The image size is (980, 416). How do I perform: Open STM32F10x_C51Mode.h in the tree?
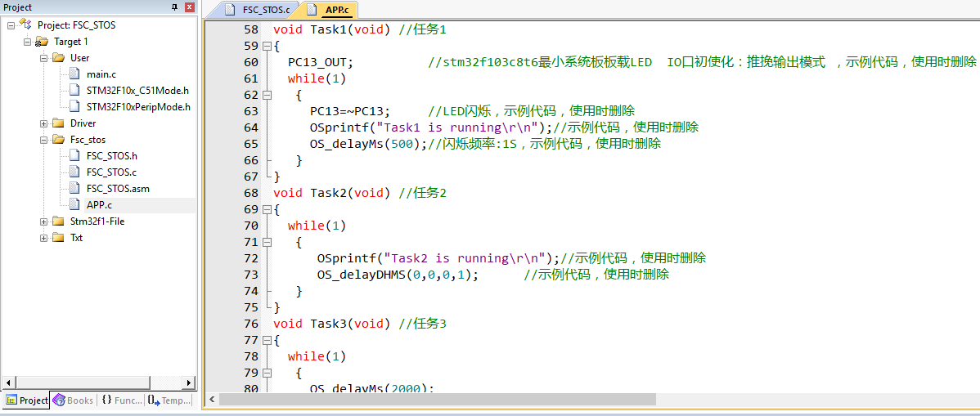[137, 92]
